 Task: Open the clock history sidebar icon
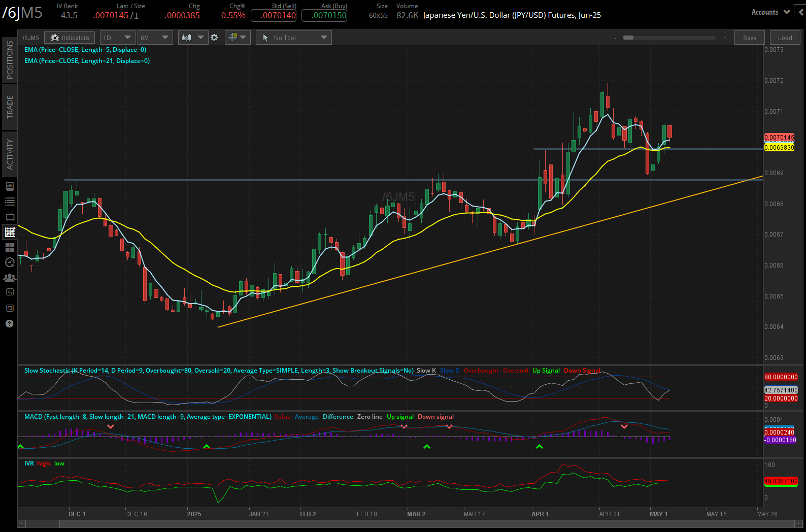[x=10, y=262]
